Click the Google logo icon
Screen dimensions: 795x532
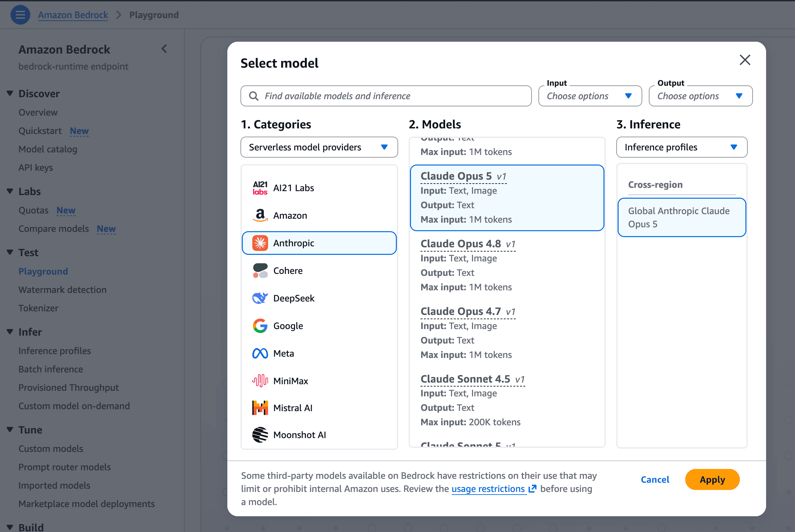(x=260, y=326)
